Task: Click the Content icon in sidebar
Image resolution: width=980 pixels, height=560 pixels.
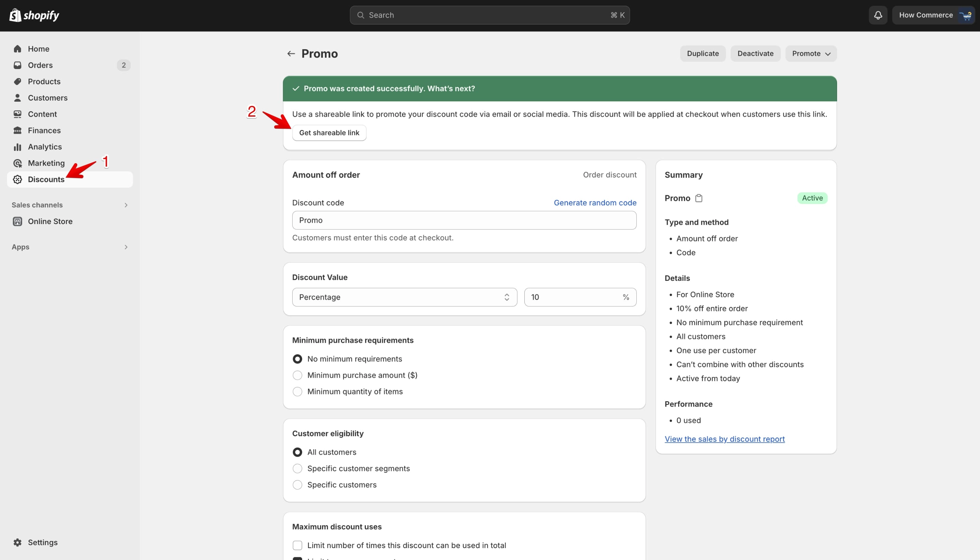Action: click(17, 114)
